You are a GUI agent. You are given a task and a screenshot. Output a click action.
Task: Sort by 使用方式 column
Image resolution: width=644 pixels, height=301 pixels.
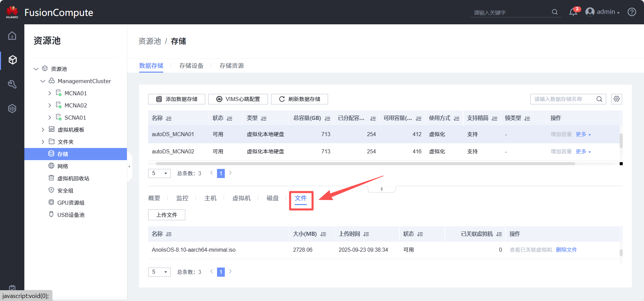(457, 119)
